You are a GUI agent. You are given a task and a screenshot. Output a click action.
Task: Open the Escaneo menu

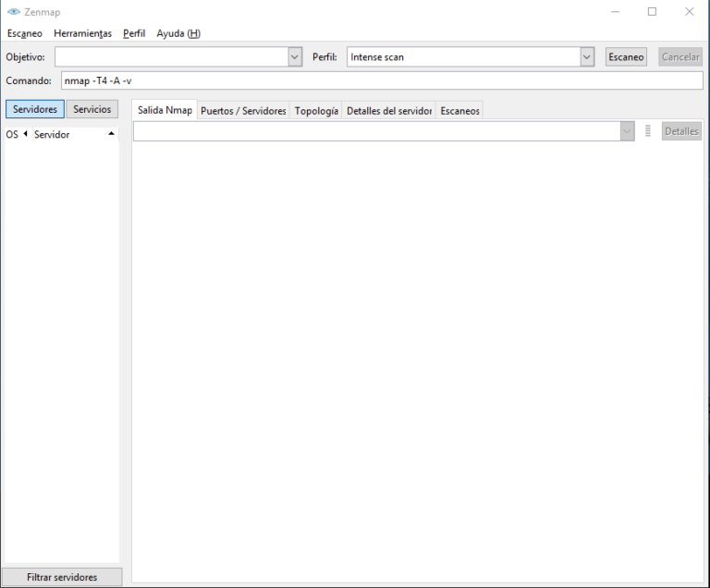tap(24, 33)
